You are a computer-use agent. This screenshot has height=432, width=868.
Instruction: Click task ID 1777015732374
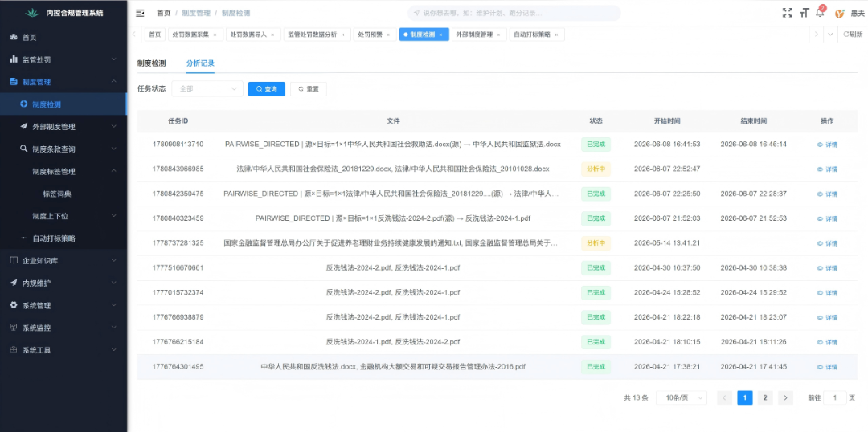click(178, 292)
